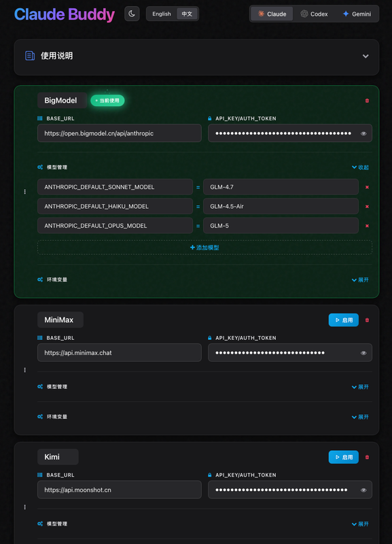
Task: Click the MiniMax BASE_URL server icon
Action: point(40,337)
